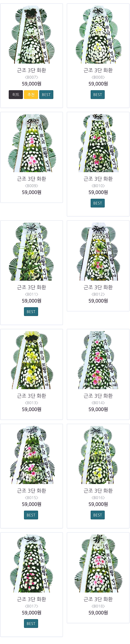Screen dimensions: 130x644
Task: Click the BEST badge under B007
Action: [x=46, y=95]
